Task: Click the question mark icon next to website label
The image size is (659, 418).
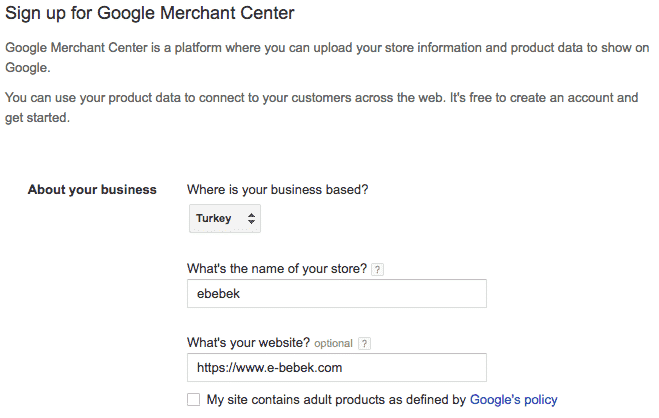Action: (364, 344)
